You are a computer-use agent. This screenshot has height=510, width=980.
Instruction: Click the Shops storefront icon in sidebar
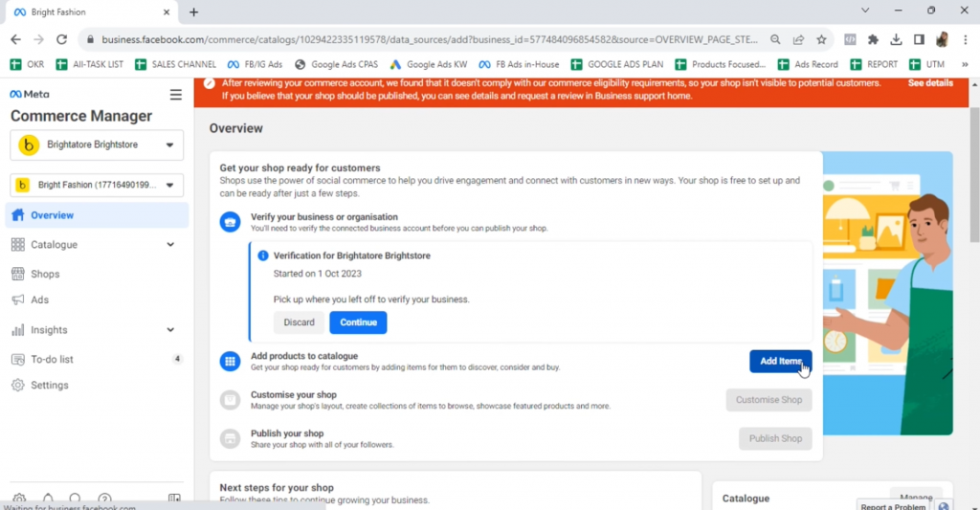click(17, 274)
